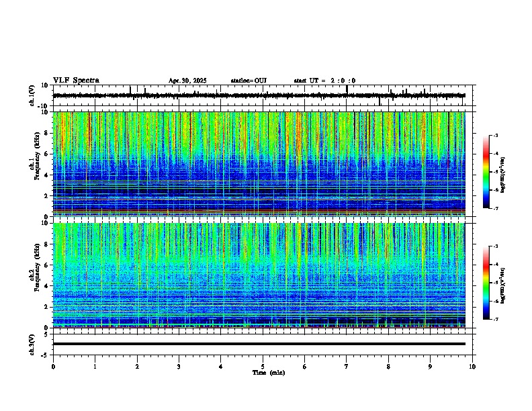This screenshot has height=411, width=532.
Task: Click the 'ch.1 Frequency (kHz)' axis label
Action: click(35, 156)
